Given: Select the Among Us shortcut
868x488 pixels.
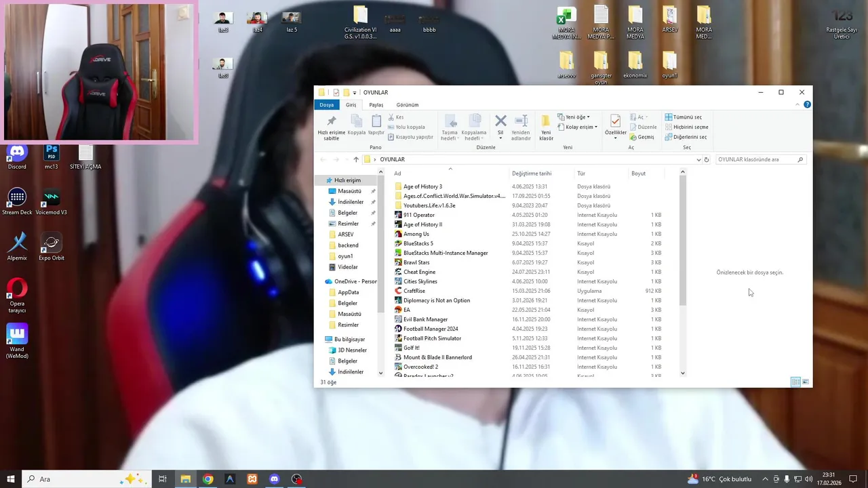Looking at the screenshot, I should (x=416, y=234).
